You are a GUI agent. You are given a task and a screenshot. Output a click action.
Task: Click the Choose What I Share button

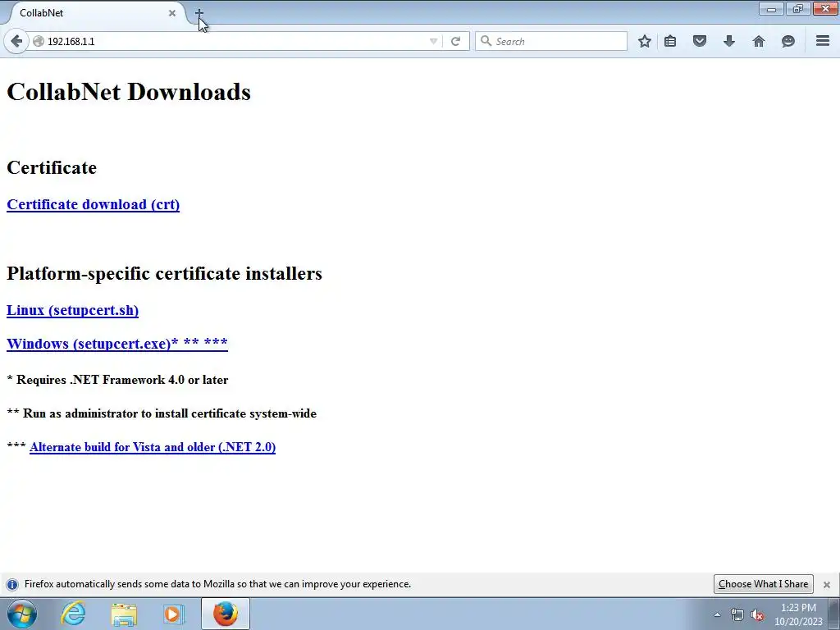coord(764,584)
